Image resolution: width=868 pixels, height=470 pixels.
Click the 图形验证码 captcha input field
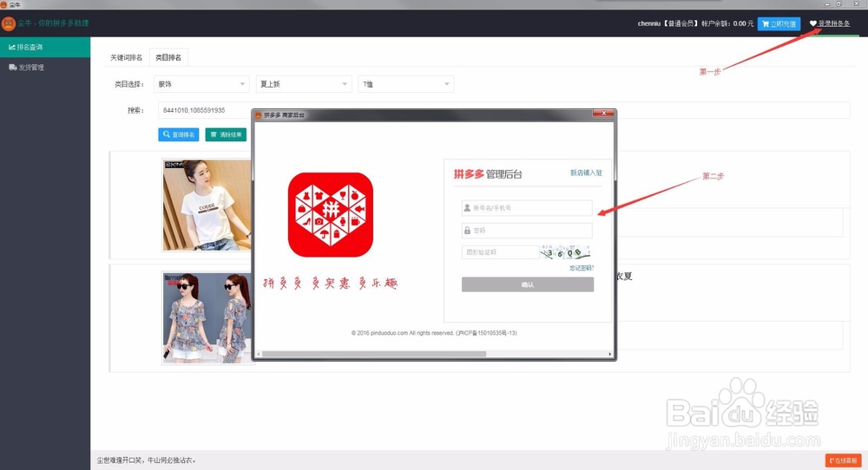click(x=501, y=252)
